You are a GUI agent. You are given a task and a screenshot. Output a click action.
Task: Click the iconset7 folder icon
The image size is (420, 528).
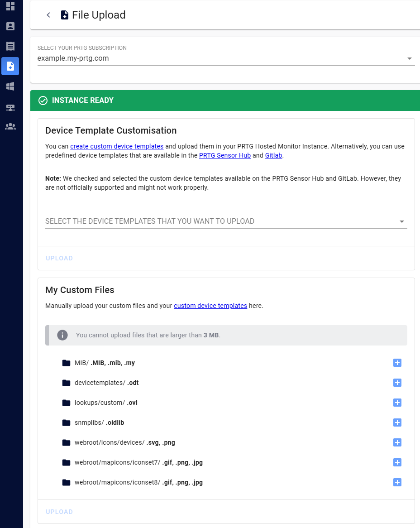click(66, 462)
